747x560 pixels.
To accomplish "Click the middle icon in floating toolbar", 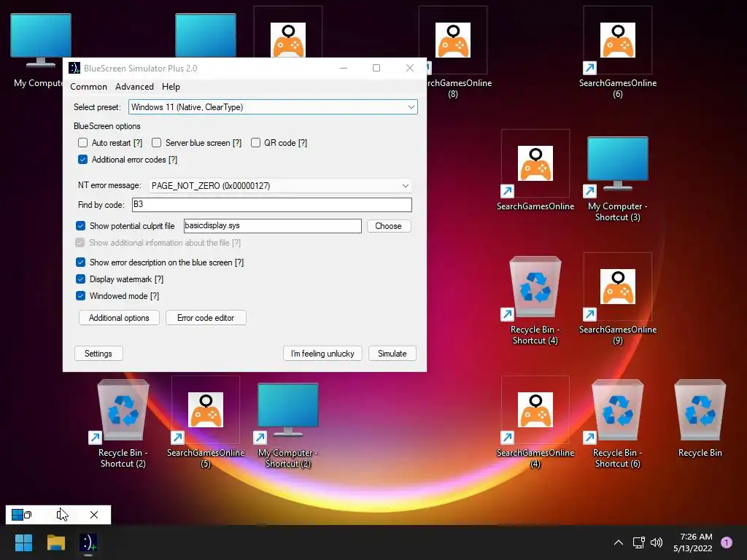I will [61, 515].
